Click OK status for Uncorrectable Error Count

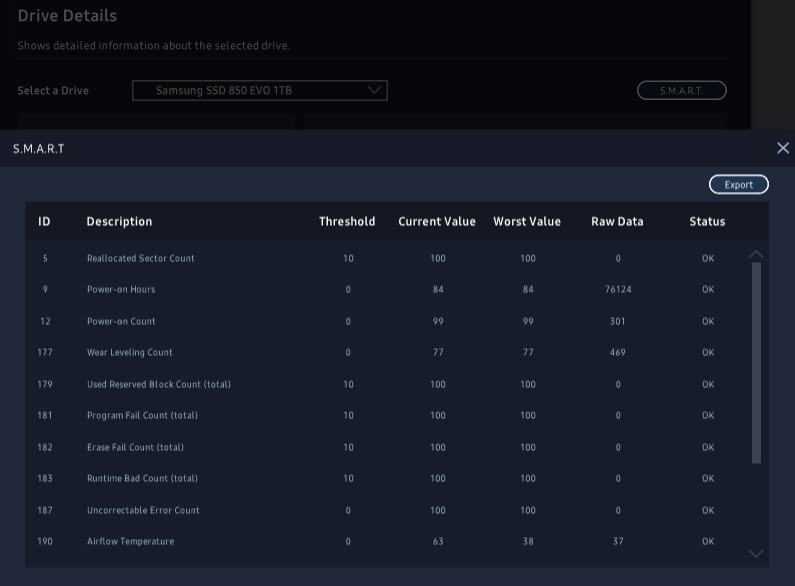click(x=708, y=510)
